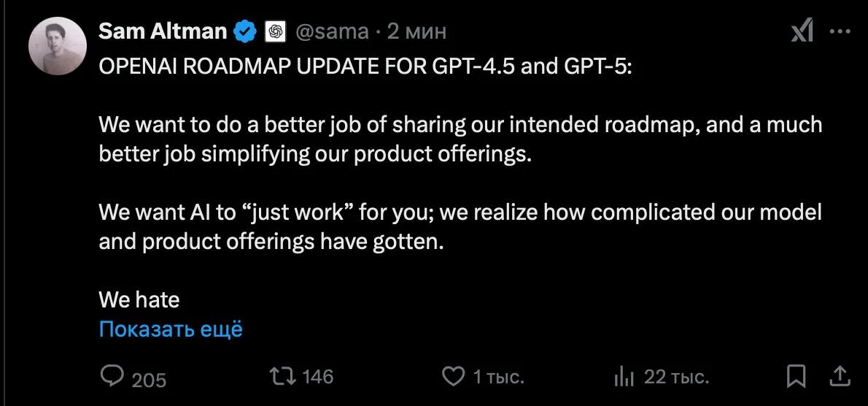Viewport: 868px width, 406px height.
Task: Like the post with the heart icon
Action: 454,377
